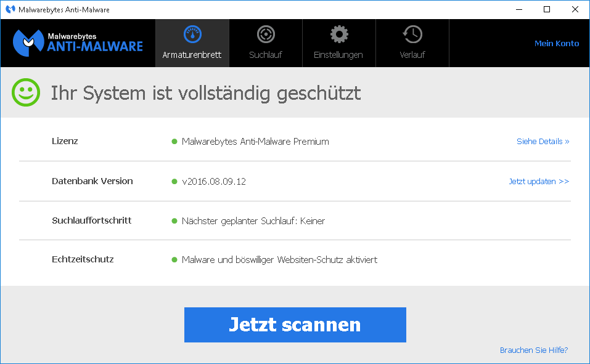The image size is (590, 364).
Task: Click Malware und böswilliger Websiten-Schutz aktiviert text
Action: click(279, 260)
